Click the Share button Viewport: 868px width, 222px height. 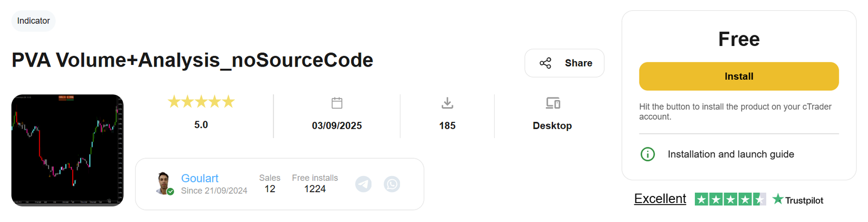564,63
